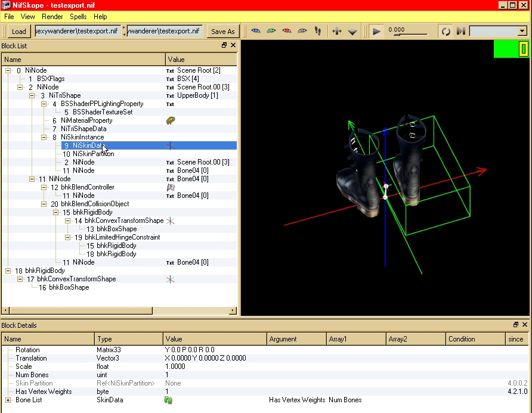532x413 pixels.
Task: Float the Block Details panel
Action: pos(516,324)
